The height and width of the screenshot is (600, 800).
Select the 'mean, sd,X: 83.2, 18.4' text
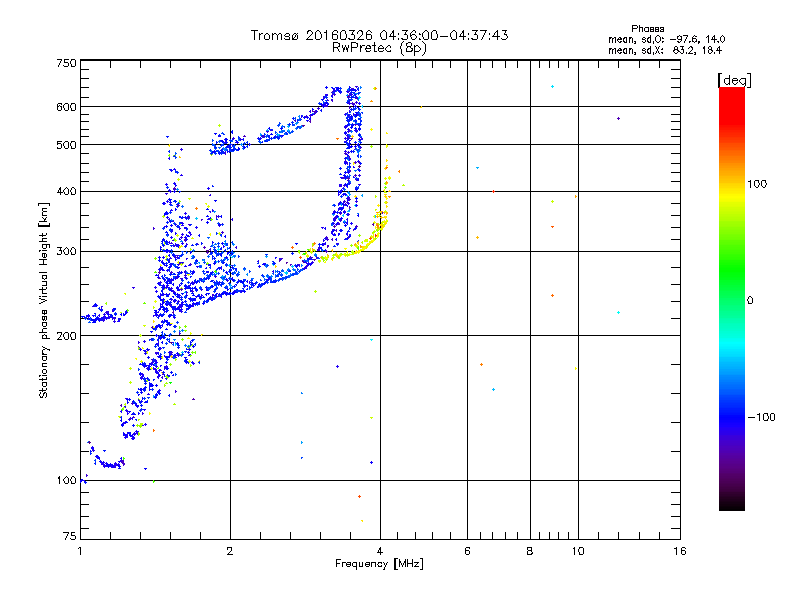[x=665, y=50]
